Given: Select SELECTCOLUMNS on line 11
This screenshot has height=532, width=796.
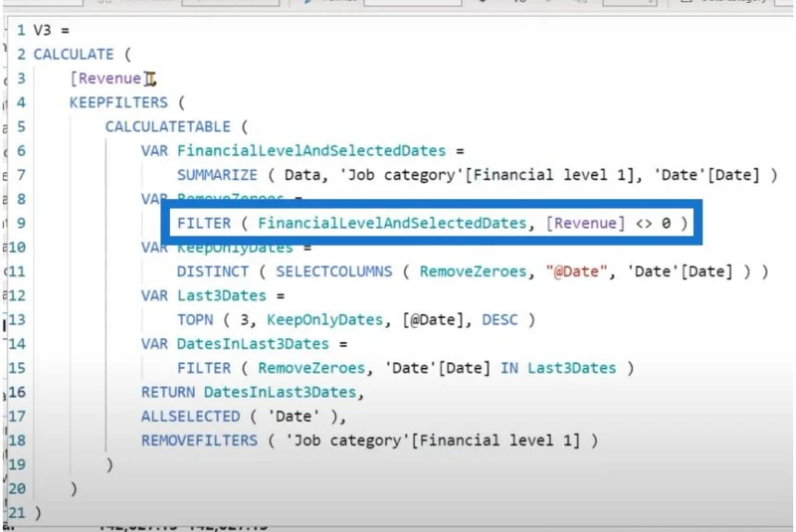Looking at the screenshot, I should (x=334, y=271).
